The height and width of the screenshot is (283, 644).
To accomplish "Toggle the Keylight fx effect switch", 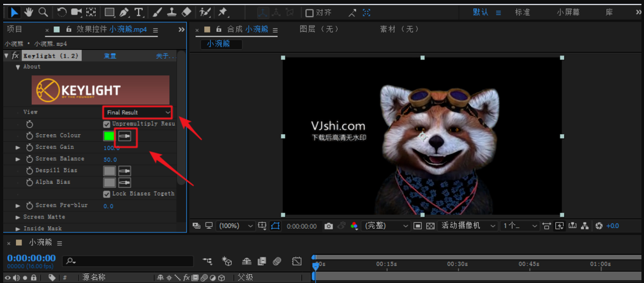I will coord(15,56).
